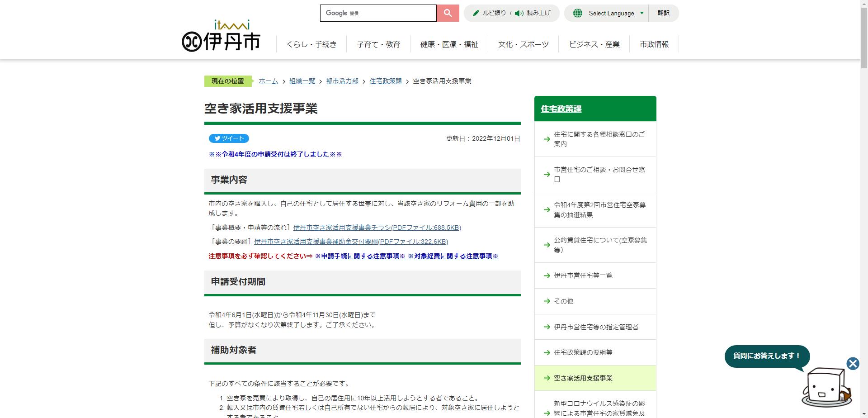Click the globe icon beside Select Language

point(577,13)
